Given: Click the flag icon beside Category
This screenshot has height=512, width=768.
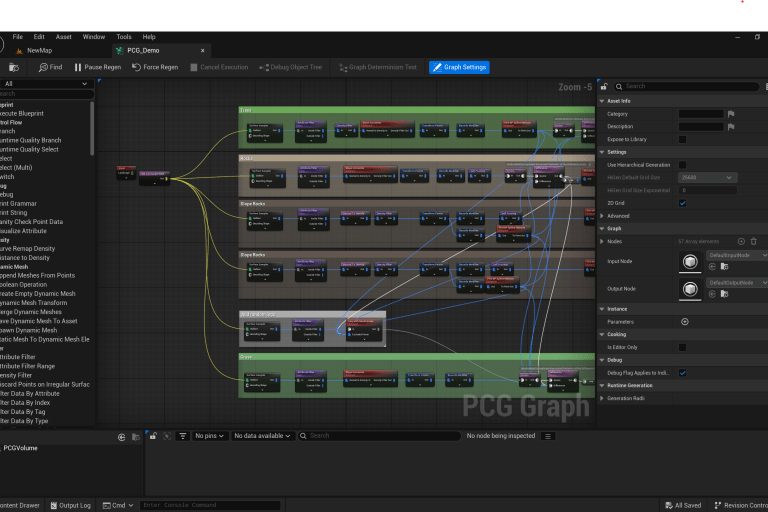Looking at the screenshot, I should pos(731,114).
